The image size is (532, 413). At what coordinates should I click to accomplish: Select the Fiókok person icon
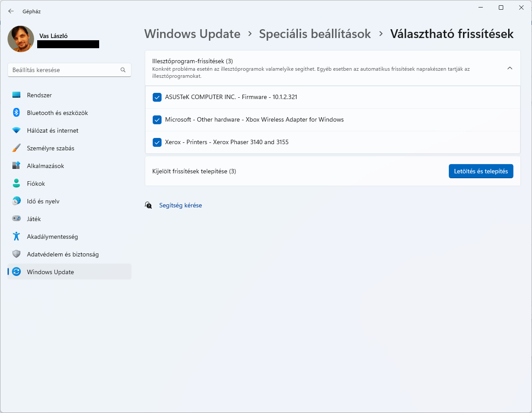click(16, 184)
